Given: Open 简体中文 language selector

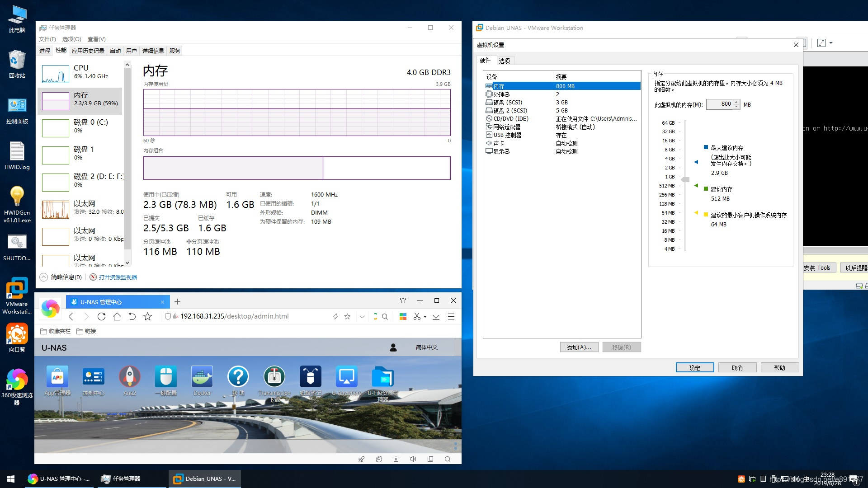Looking at the screenshot, I should tap(426, 347).
